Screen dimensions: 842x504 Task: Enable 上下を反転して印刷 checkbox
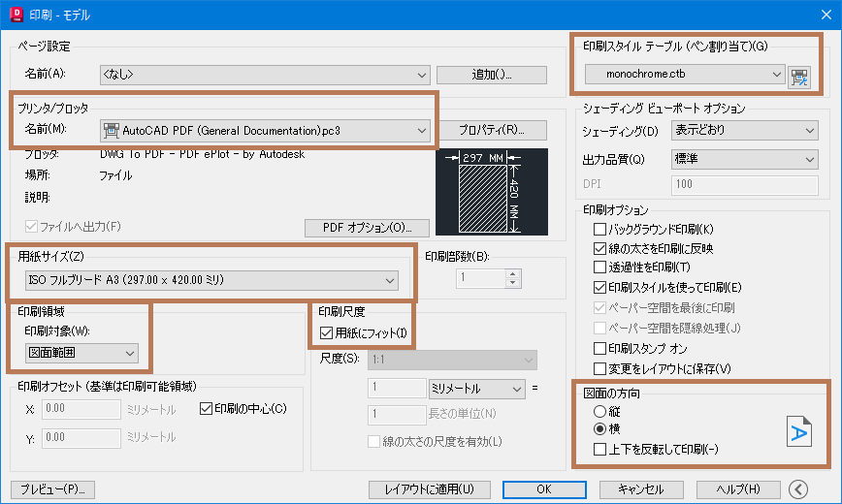tap(599, 450)
